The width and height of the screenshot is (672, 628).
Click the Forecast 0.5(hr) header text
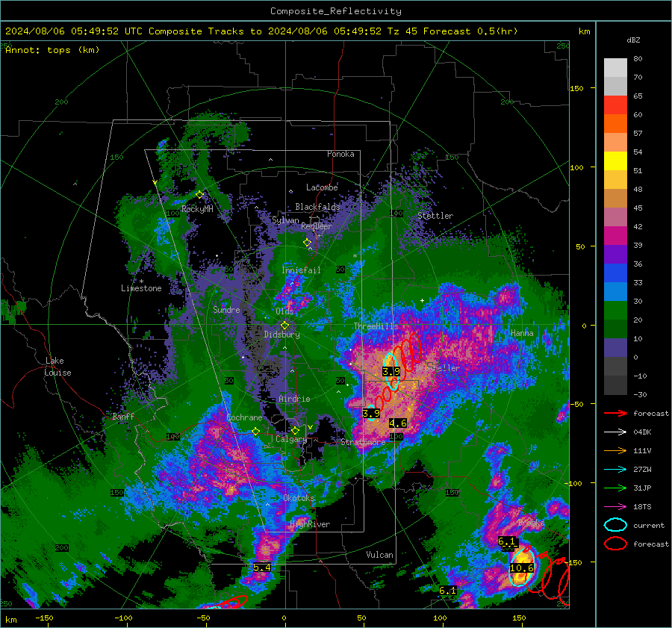[x=470, y=31]
